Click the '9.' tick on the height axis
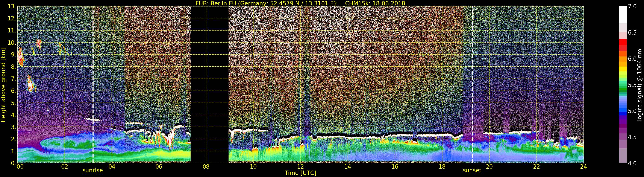The height and width of the screenshot is (177, 644). tap(13, 55)
